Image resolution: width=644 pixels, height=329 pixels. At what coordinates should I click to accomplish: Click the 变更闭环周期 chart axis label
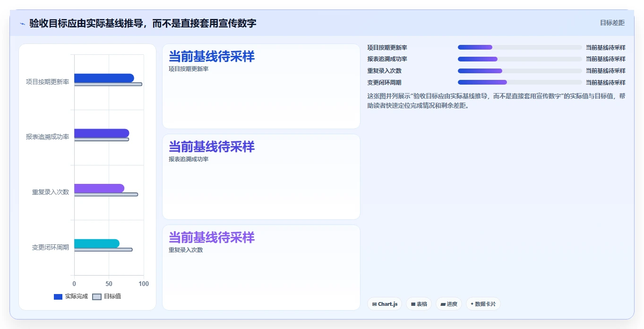(51, 247)
